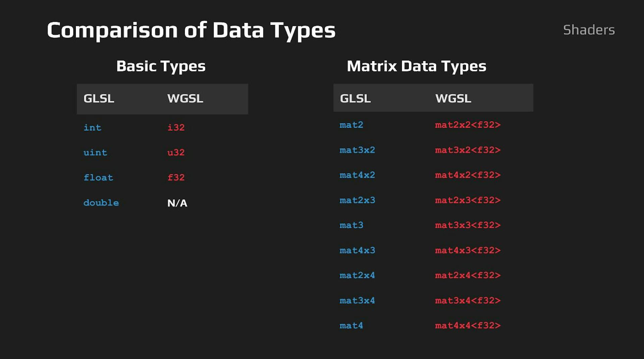Click the 'mat3' GLSL entry

pos(351,225)
